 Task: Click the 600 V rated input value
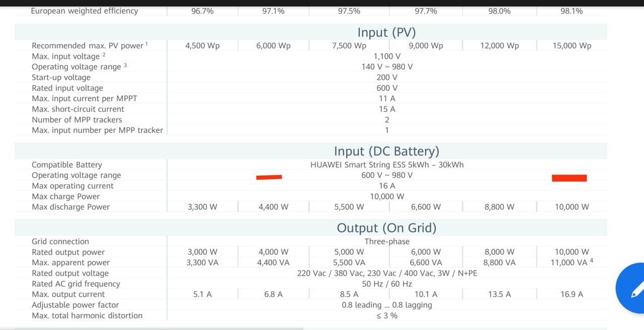click(x=386, y=88)
